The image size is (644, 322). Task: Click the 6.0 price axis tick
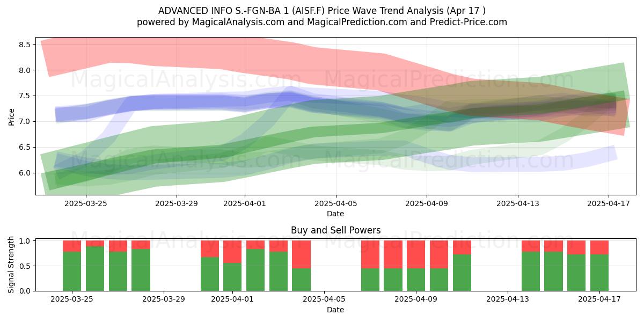[26, 173]
